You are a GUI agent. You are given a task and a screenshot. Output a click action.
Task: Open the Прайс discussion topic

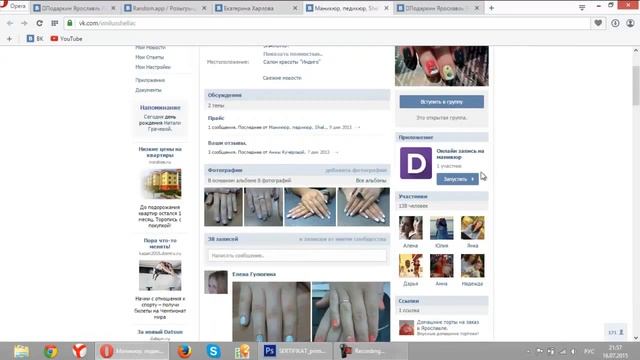click(216, 118)
